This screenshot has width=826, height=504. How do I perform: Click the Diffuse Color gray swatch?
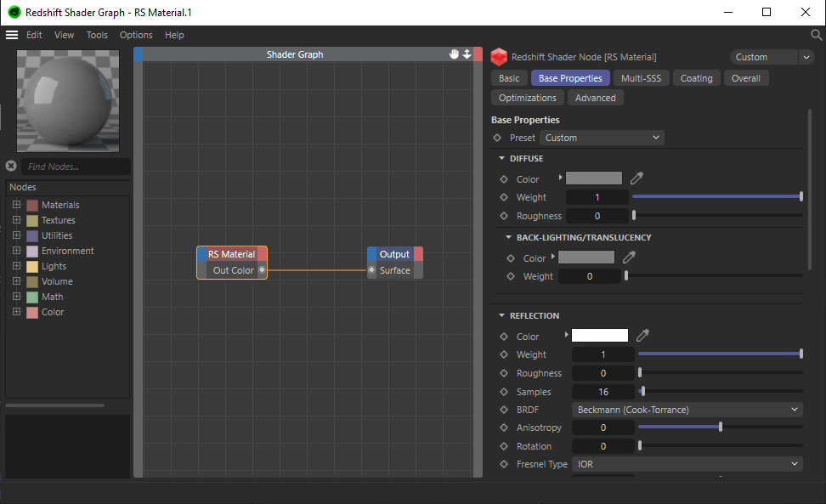click(x=594, y=178)
